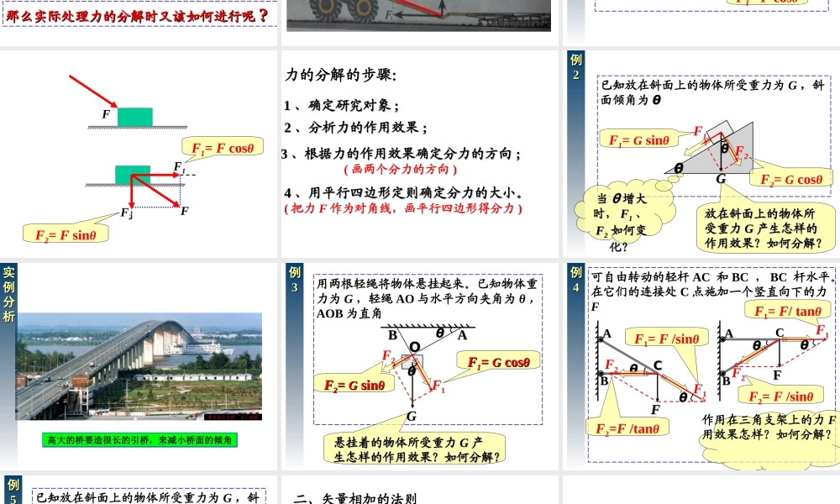Open the slide 二、矢量相加的法则
The image size is (840, 504).
(x=419, y=490)
